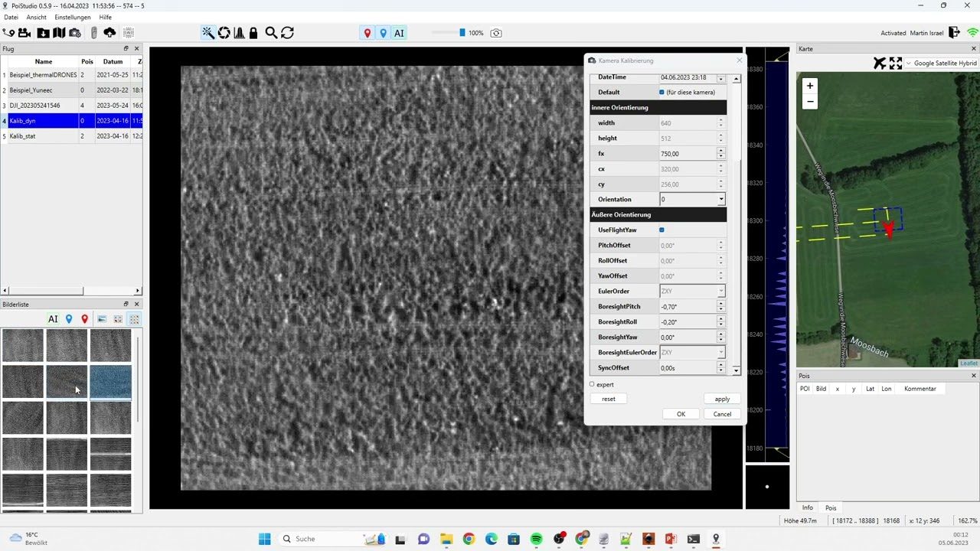Viewport: 980px width, 551px height.
Task: Open camera settings icon with gear
Action: tap(75, 33)
